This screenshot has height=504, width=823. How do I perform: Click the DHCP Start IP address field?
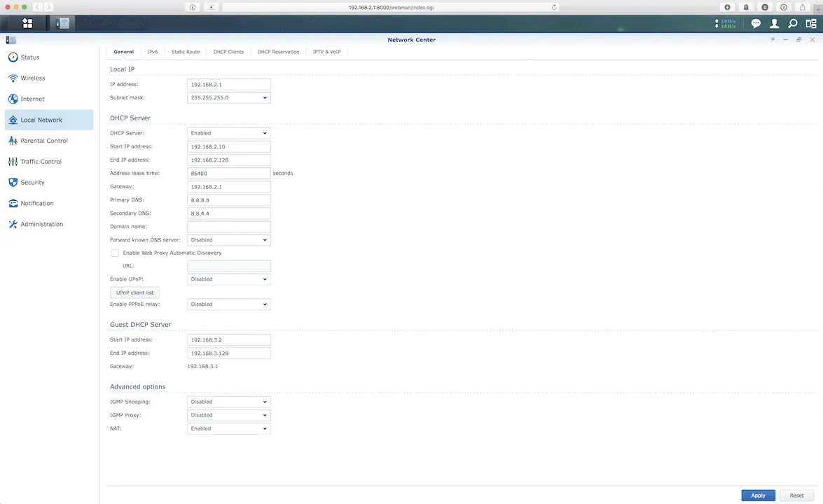(229, 147)
